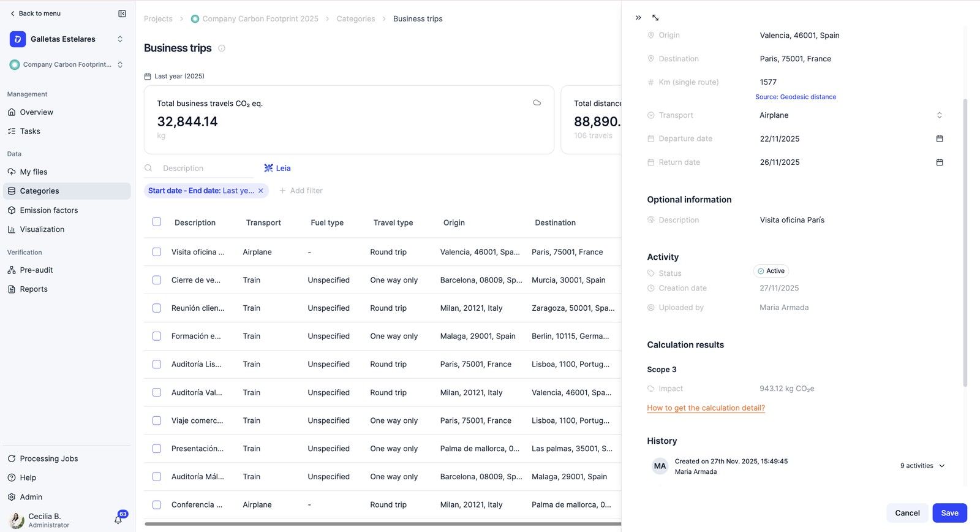
Task: Collapse the sidebar panel icon
Action: point(122,13)
